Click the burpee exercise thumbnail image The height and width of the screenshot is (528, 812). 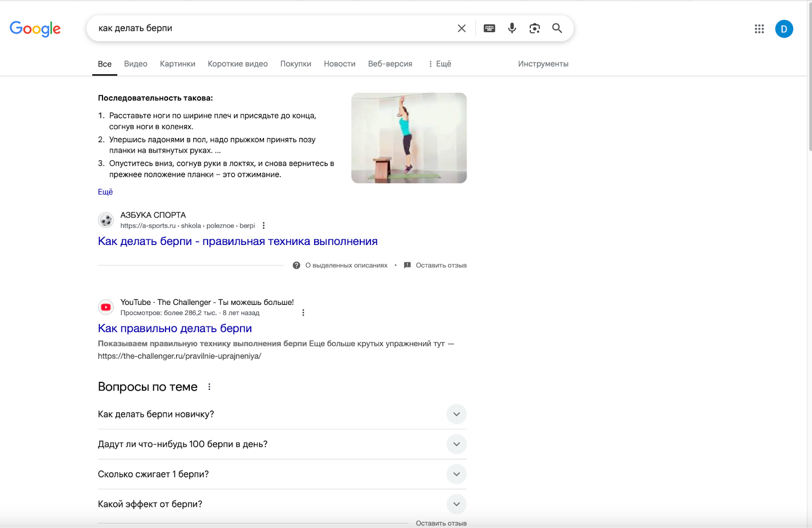pos(409,138)
